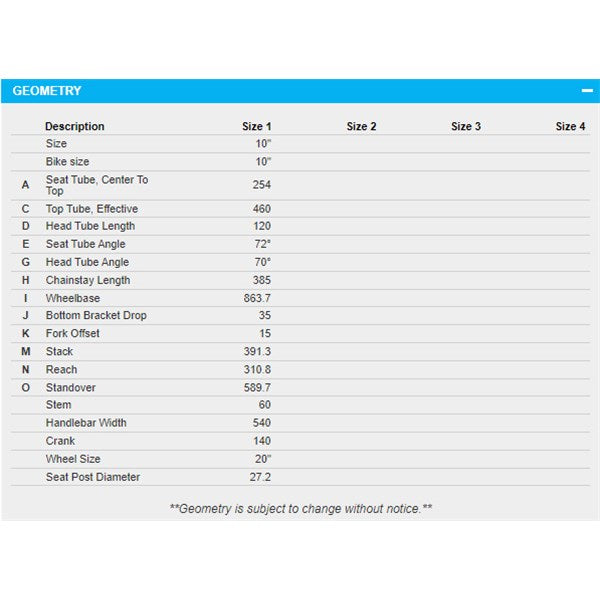Select the Size 2 column header
Viewport: 600px width, 600px height.
click(361, 127)
